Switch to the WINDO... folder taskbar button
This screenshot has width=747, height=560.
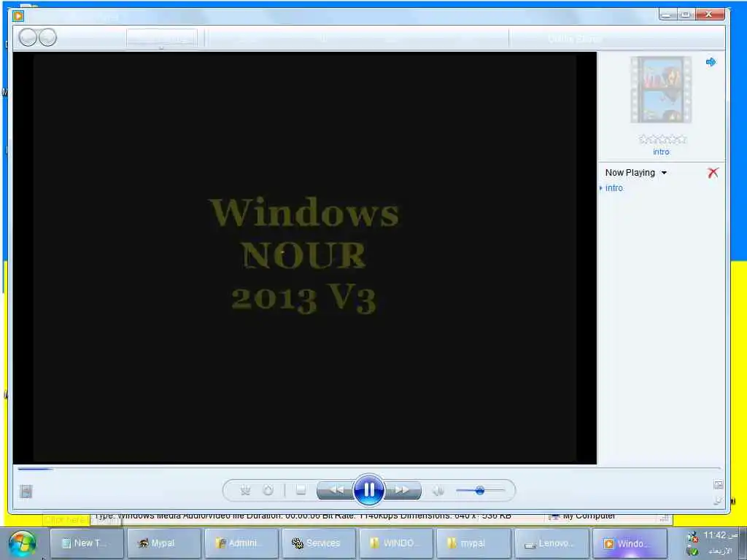click(396, 542)
